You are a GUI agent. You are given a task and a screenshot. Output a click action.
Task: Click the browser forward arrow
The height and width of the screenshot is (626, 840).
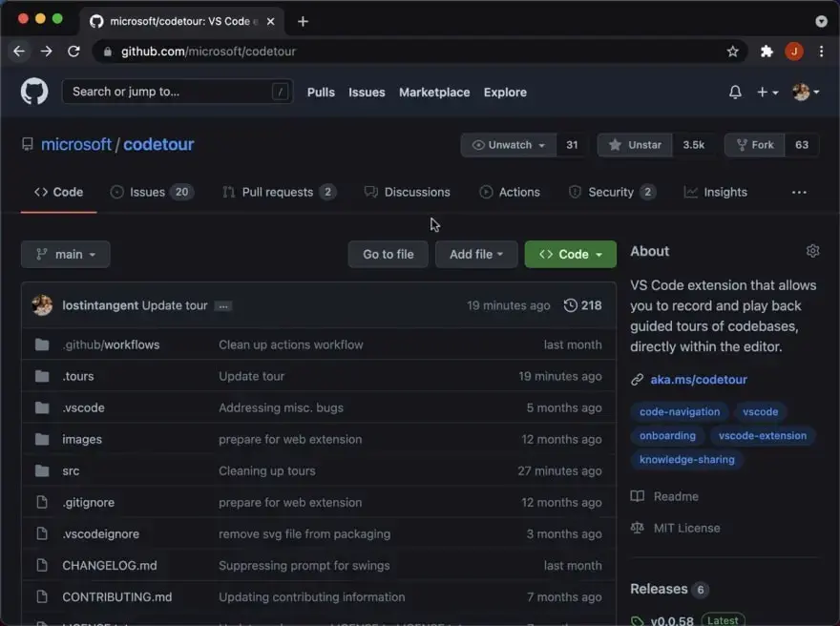(47, 52)
